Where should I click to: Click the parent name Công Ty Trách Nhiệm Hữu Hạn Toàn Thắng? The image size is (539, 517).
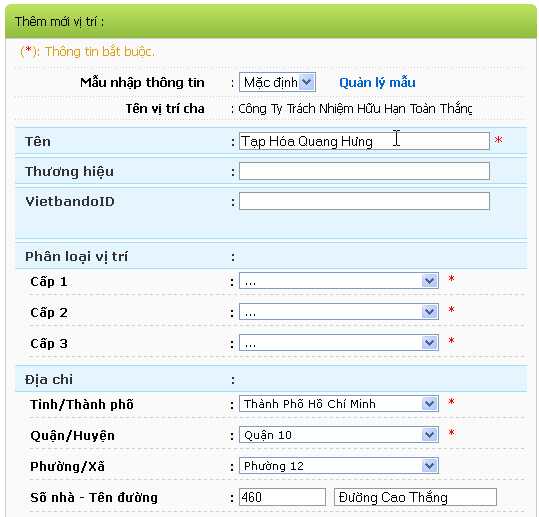[x=355, y=109]
